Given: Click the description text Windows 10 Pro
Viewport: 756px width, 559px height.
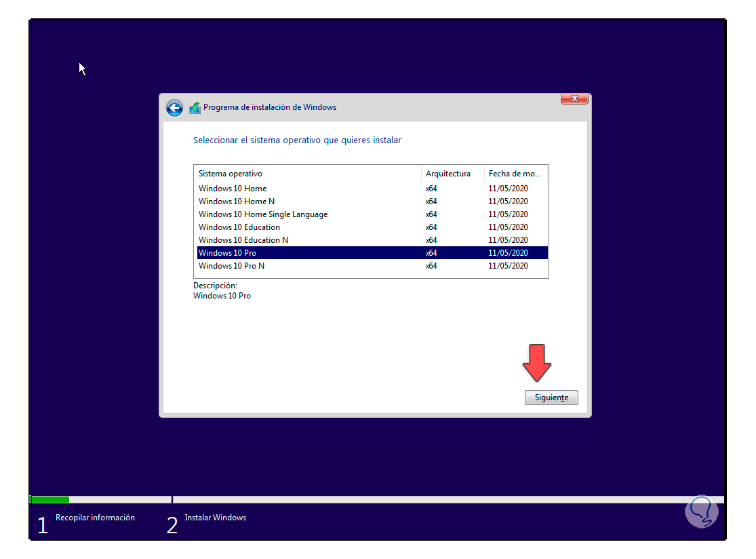Looking at the screenshot, I should click(222, 296).
